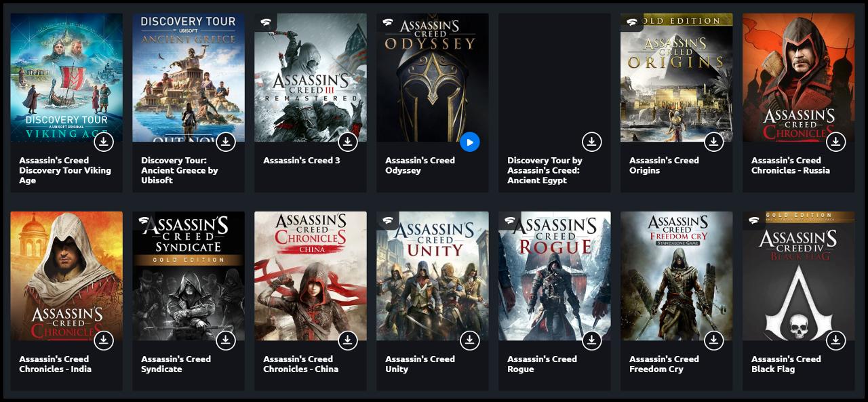This screenshot has width=868, height=402.
Task: Download Assassin's Creed Chronicles Russia
Action: coord(836,142)
